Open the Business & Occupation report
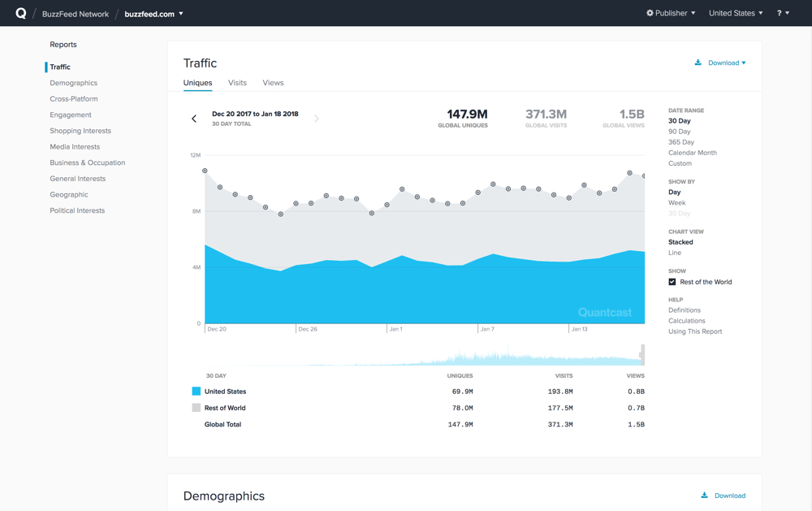Image resolution: width=812 pixels, height=511 pixels. click(88, 162)
